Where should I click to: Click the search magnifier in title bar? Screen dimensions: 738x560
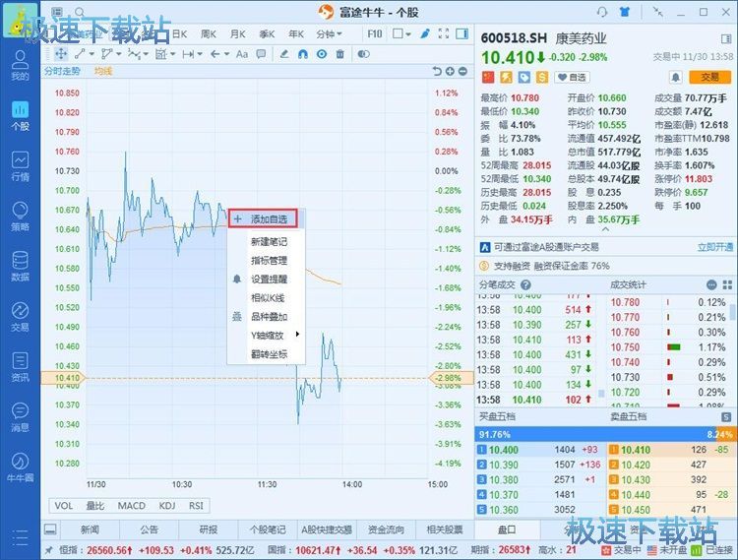tap(80, 12)
